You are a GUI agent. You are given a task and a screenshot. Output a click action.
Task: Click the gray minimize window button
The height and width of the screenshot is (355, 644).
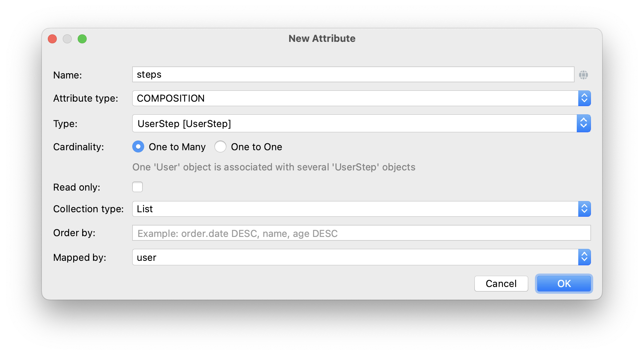pyautogui.click(x=67, y=39)
